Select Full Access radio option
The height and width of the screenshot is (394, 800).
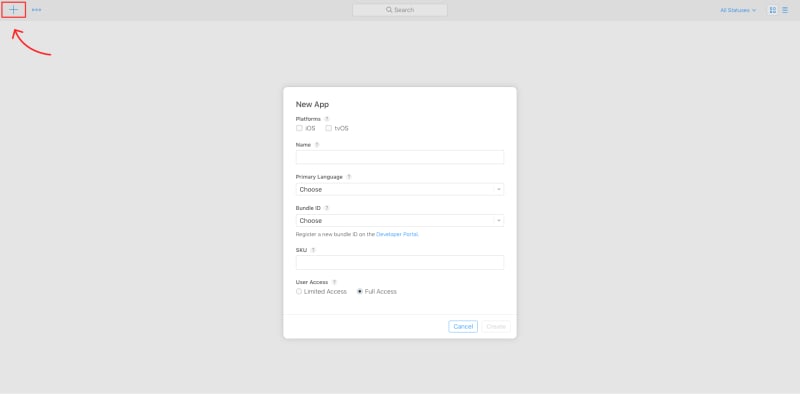pos(360,291)
